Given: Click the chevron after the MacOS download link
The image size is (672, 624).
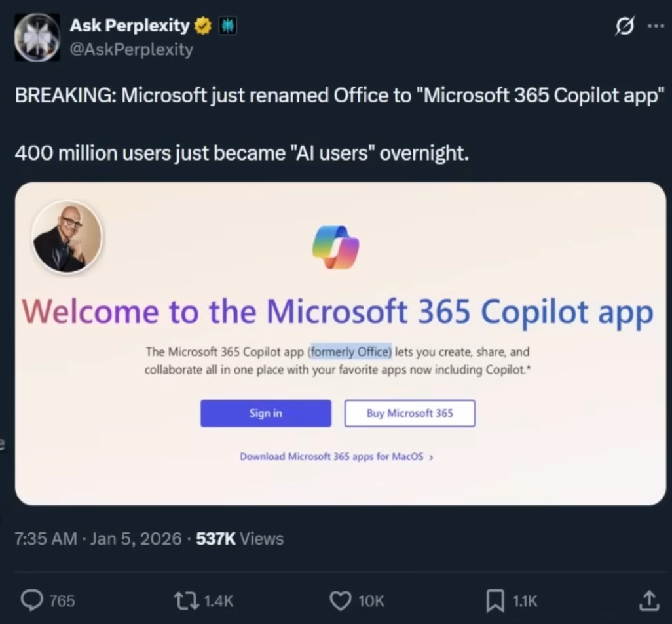Looking at the screenshot, I should [x=431, y=458].
